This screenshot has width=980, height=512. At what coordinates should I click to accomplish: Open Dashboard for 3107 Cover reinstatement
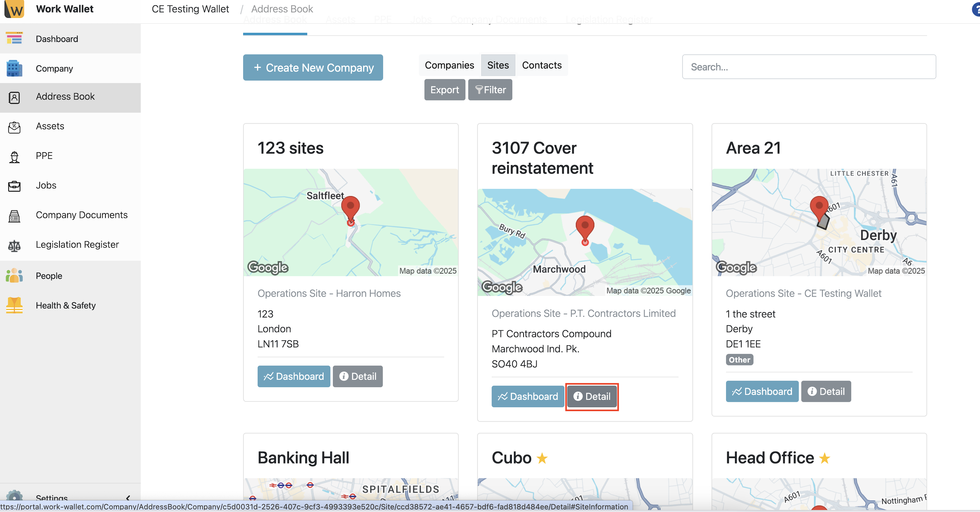[x=527, y=396]
